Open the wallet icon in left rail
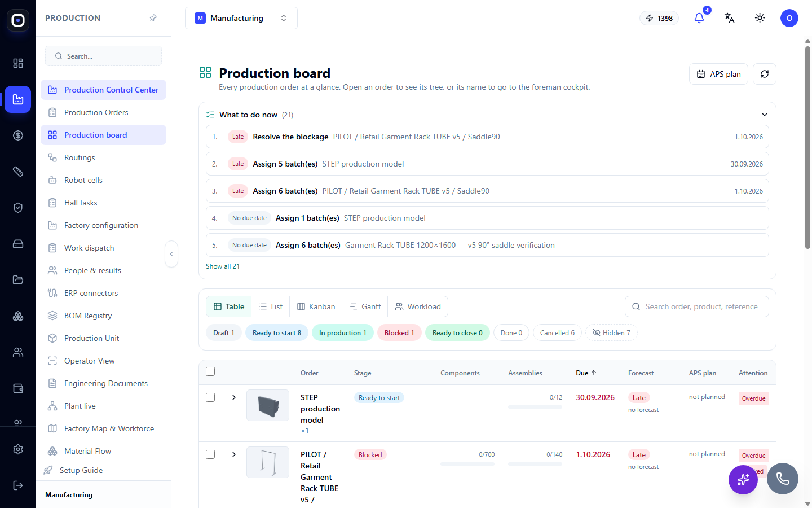The width and height of the screenshot is (812, 508). [18, 388]
